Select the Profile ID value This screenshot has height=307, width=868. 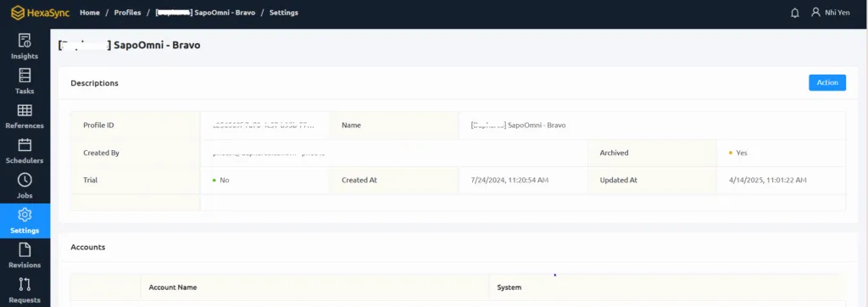click(264, 126)
